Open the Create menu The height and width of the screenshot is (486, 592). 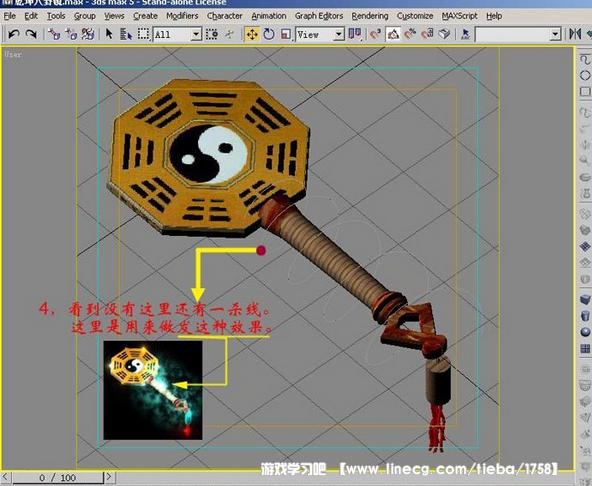click(x=145, y=16)
